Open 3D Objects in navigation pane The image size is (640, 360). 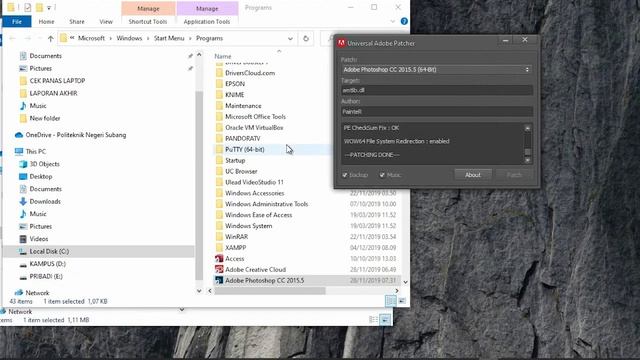click(44, 164)
